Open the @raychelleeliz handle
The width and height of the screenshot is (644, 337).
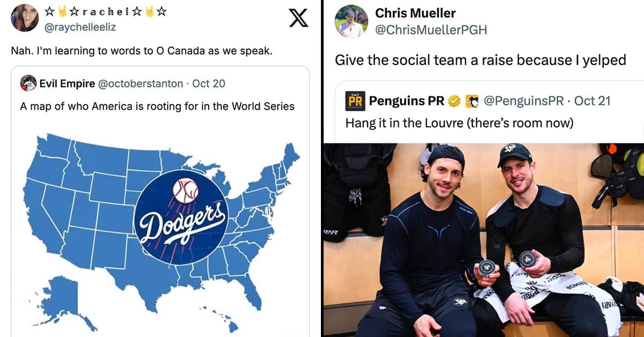pos(81,27)
